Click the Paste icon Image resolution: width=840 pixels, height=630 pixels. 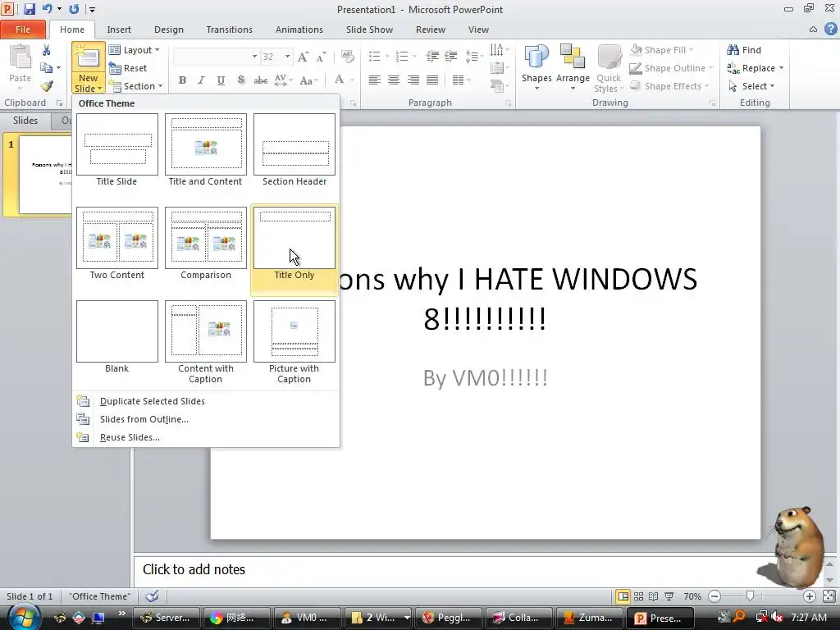click(x=21, y=58)
